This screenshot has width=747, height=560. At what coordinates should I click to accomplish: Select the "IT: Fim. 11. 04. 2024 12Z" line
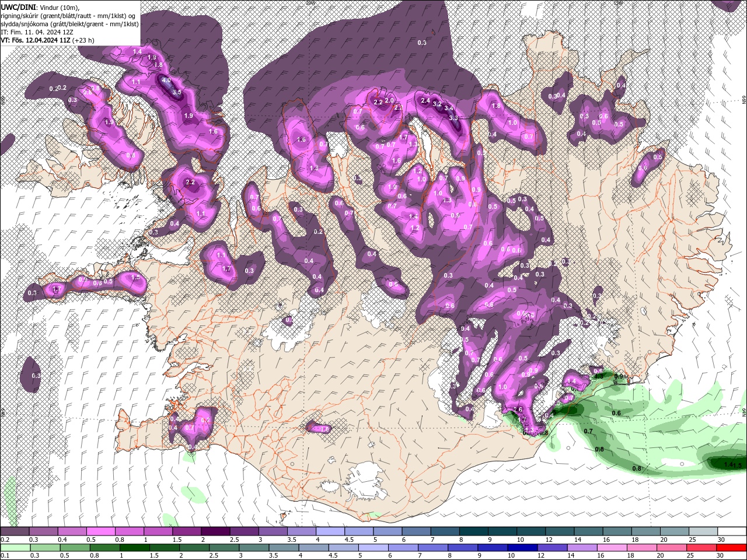(36, 32)
